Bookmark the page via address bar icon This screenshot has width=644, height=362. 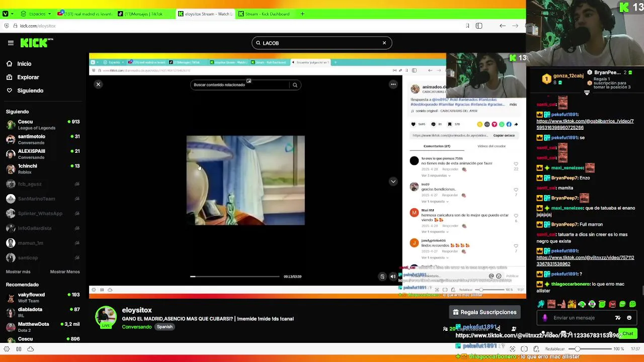(x=467, y=26)
